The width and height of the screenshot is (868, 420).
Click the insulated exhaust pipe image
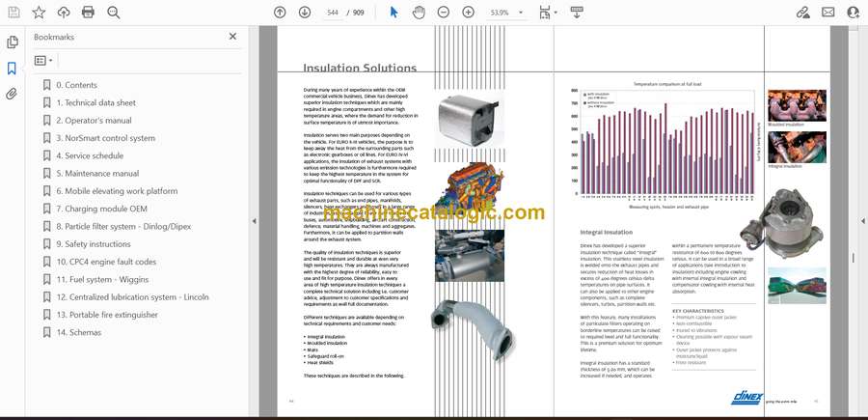point(471,328)
